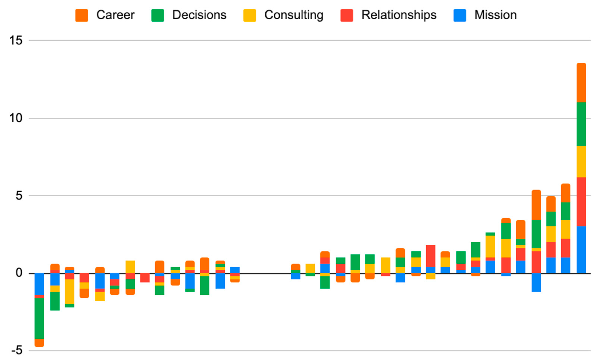
Task: Click the -5 y-axis label
Action: coord(17,351)
